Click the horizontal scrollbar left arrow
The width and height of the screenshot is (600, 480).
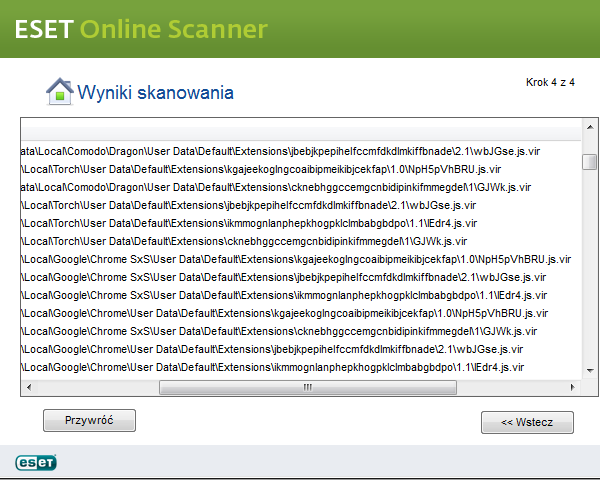coord(29,387)
